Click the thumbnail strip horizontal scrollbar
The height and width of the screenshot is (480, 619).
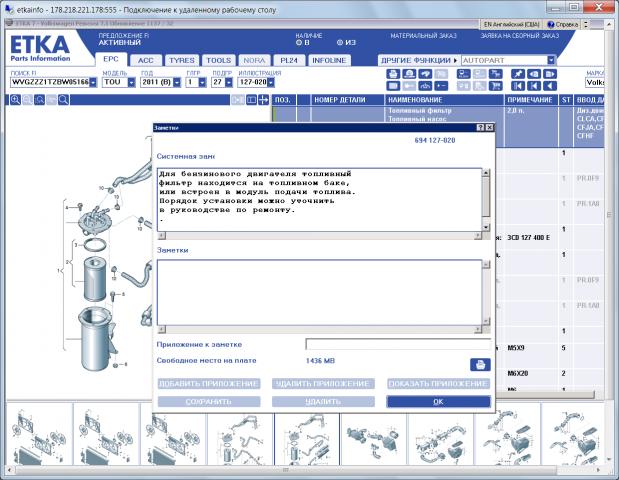tap(303, 470)
